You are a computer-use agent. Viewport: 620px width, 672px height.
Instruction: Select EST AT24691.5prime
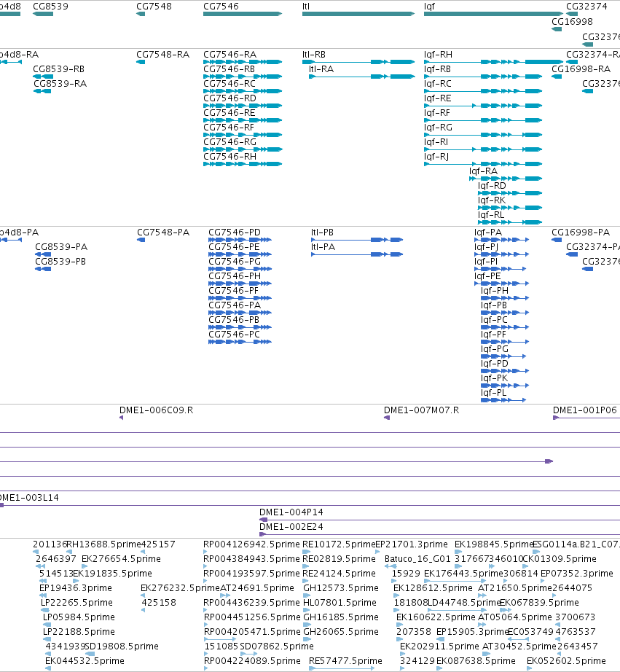point(225,595)
